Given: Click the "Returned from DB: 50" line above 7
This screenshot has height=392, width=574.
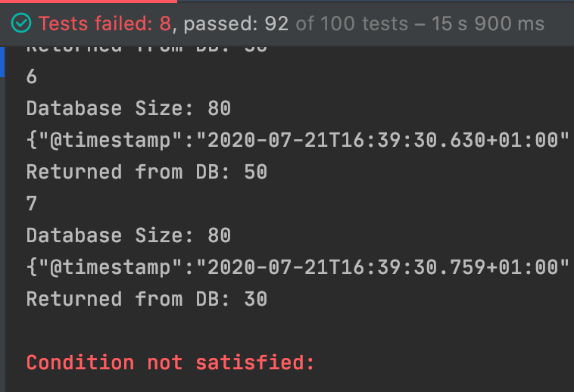Looking at the screenshot, I should point(146,172).
